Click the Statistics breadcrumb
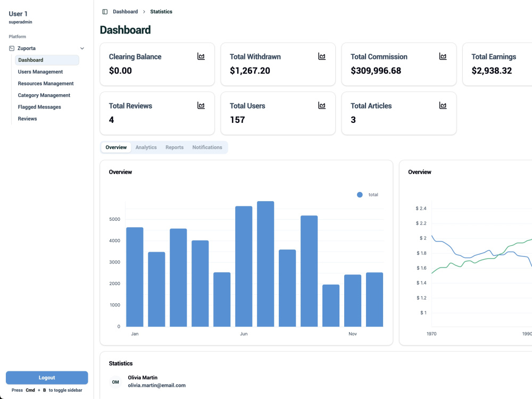Image resolution: width=532 pixels, height=399 pixels. click(x=161, y=12)
